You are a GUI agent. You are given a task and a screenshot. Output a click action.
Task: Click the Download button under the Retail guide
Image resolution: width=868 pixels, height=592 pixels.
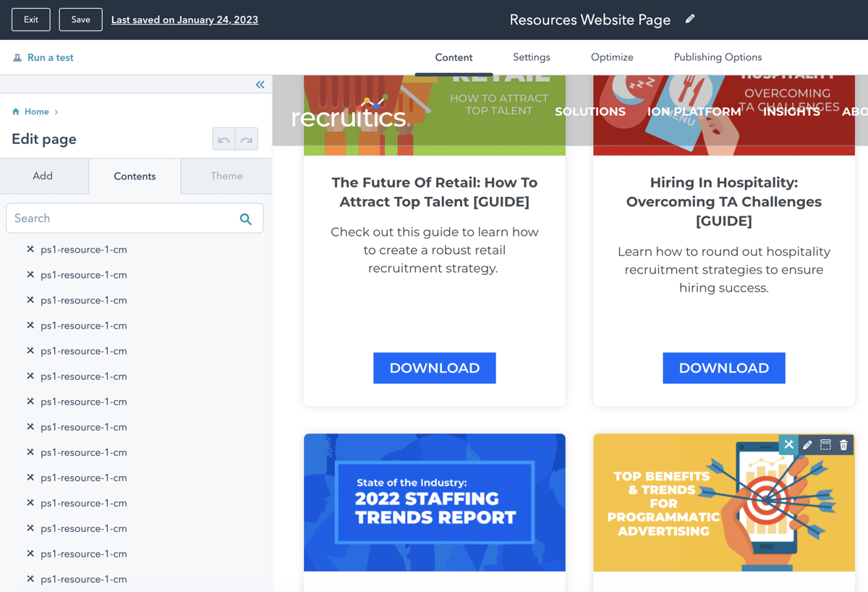[x=435, y=368]
